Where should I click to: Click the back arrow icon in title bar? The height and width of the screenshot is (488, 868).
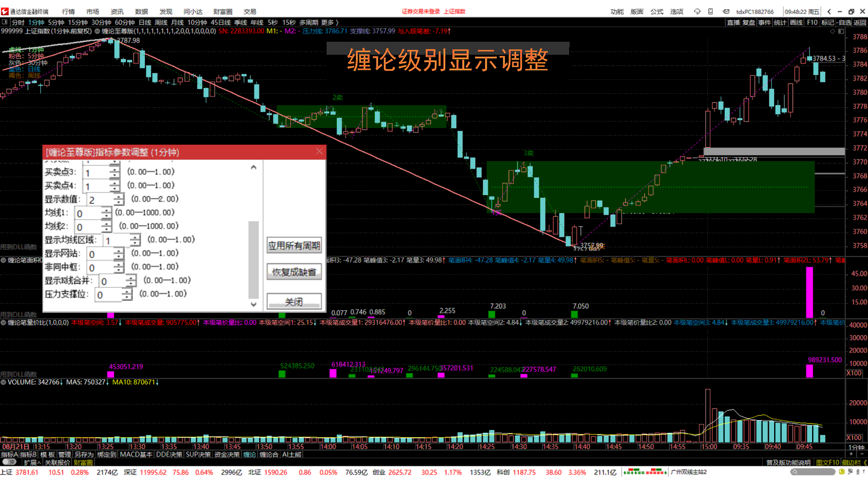pyautogui.click(x=829, y=11)
